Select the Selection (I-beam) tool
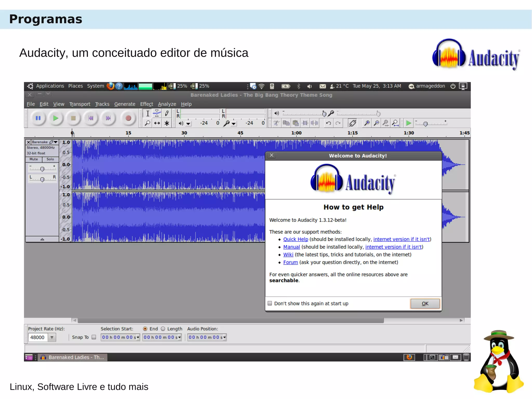Screen dimensions: 532x399 (x=148, y=114)
